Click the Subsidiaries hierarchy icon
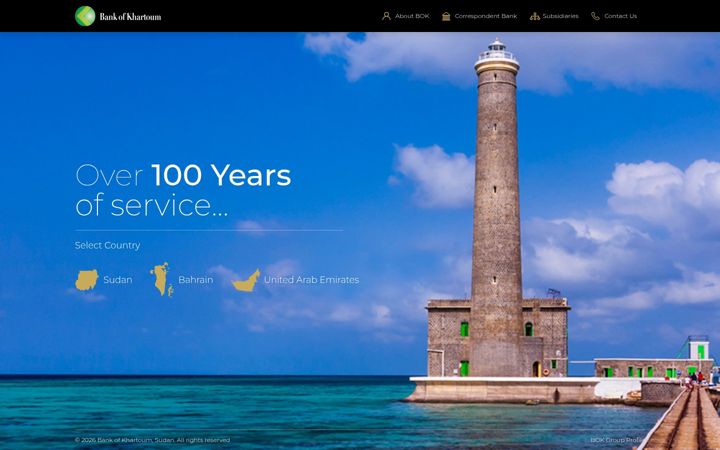Image resolution: width=720 pixels, height=450 pixels. (534, 16)
